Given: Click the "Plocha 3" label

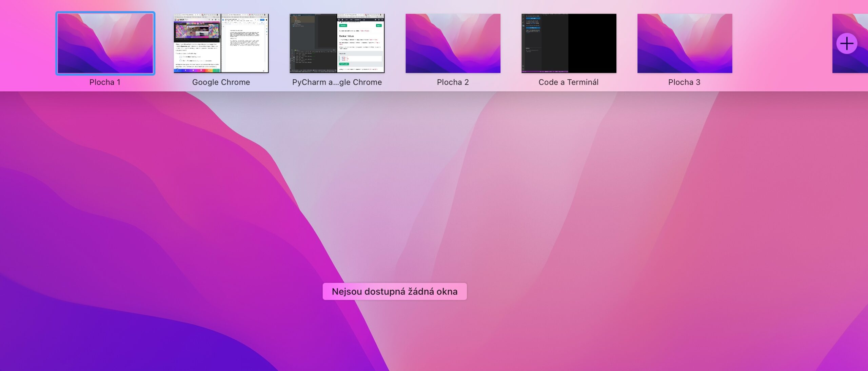Looking at the screenshot, I should [684, 82].
